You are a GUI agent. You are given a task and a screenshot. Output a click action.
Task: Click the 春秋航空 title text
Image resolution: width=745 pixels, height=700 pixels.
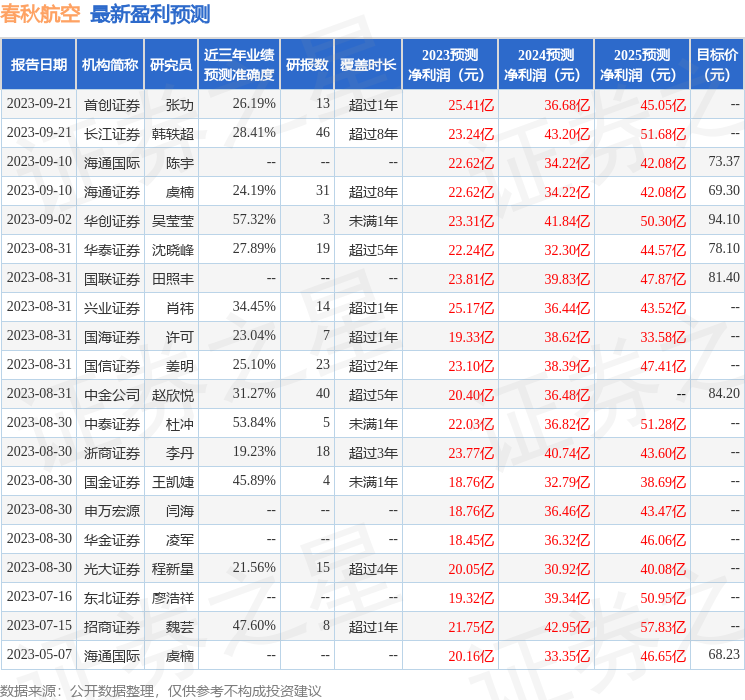[40, 14]
